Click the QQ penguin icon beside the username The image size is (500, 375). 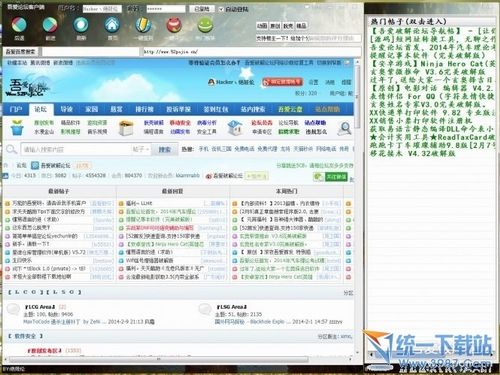coord(211,82)
